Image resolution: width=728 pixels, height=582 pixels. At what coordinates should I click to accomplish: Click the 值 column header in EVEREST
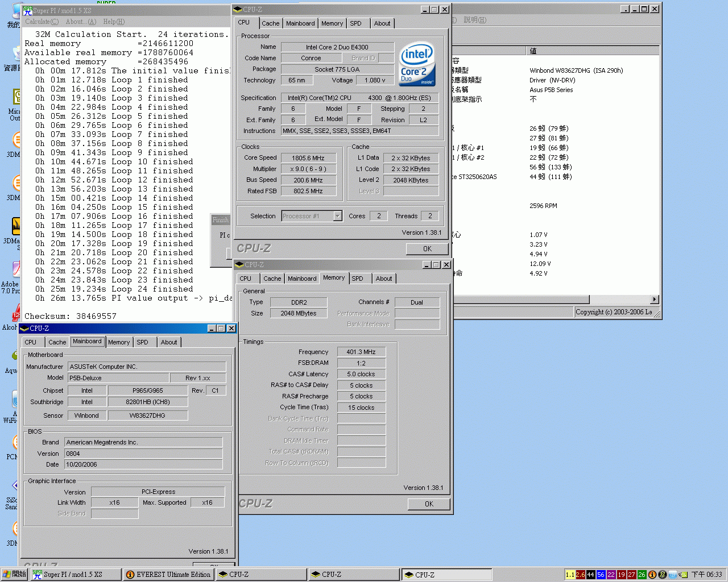[x=591, y=51]
